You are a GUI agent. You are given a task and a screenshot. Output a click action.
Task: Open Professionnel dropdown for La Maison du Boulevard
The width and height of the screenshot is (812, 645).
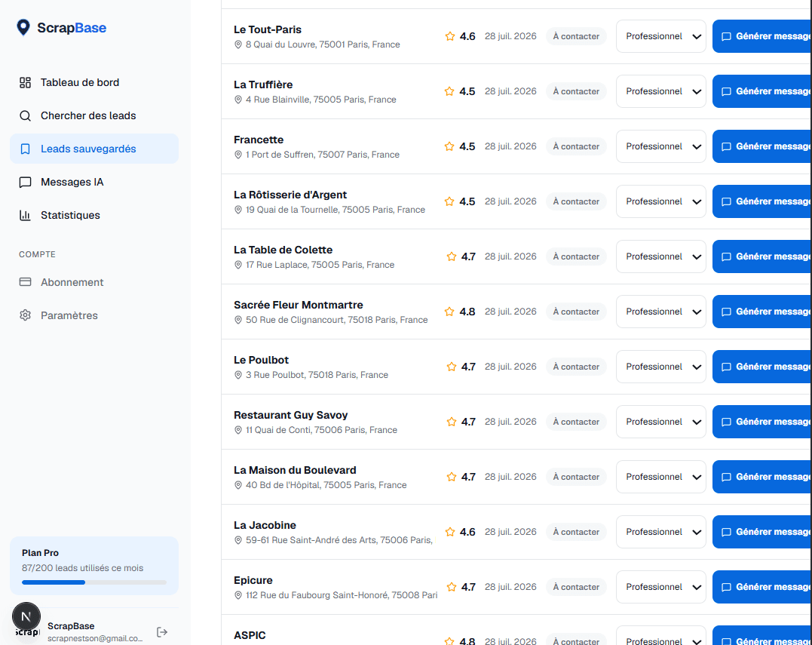[x=660, y=477]
